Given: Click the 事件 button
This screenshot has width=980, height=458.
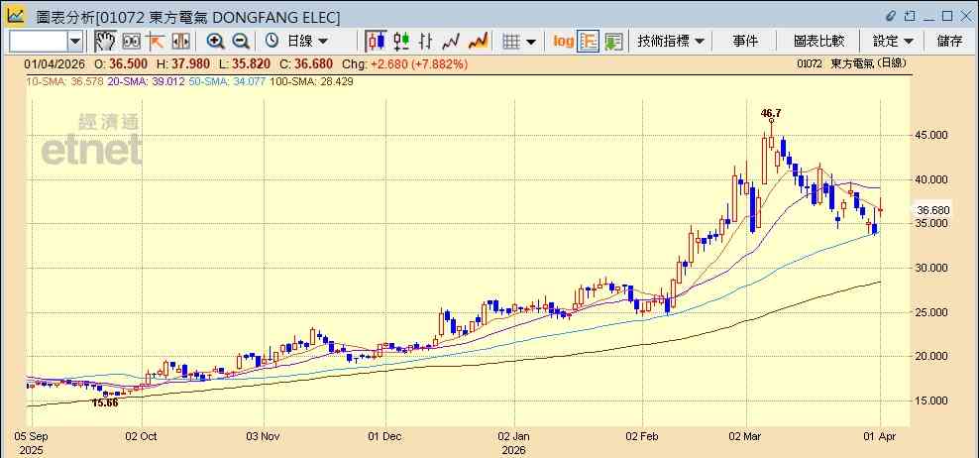Looking at the screenshot, I should (x=745, y=42).
